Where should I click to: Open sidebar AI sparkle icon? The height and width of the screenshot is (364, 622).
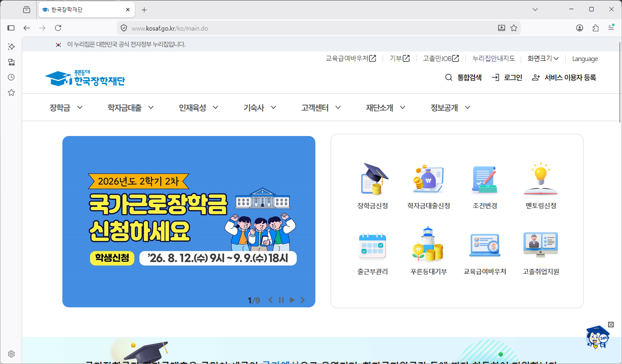tap(11, 47)
